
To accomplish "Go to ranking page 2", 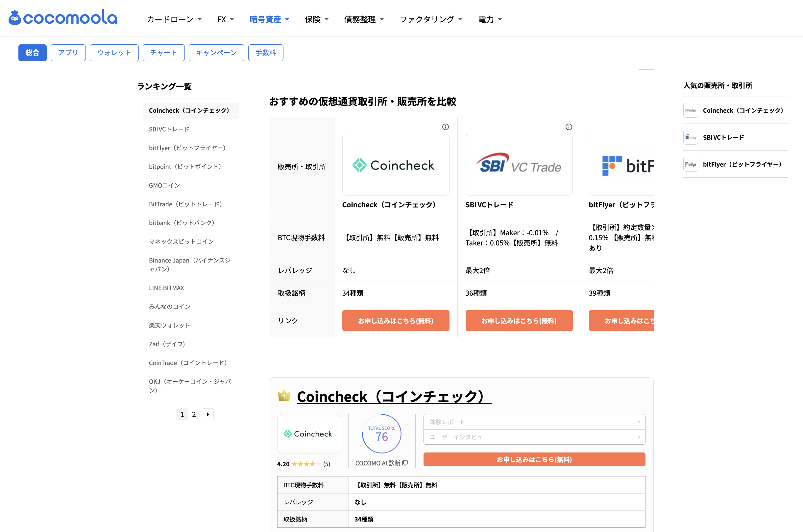I will tap(194, 414).
